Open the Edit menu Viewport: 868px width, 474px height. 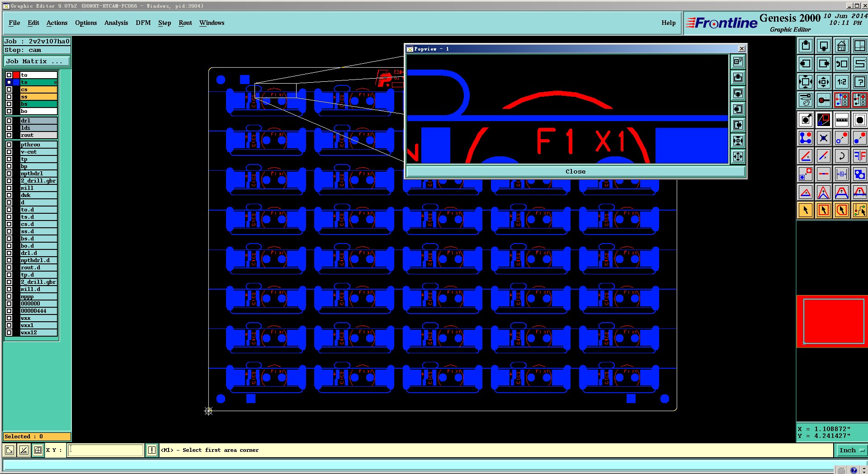tap(33, 23)
